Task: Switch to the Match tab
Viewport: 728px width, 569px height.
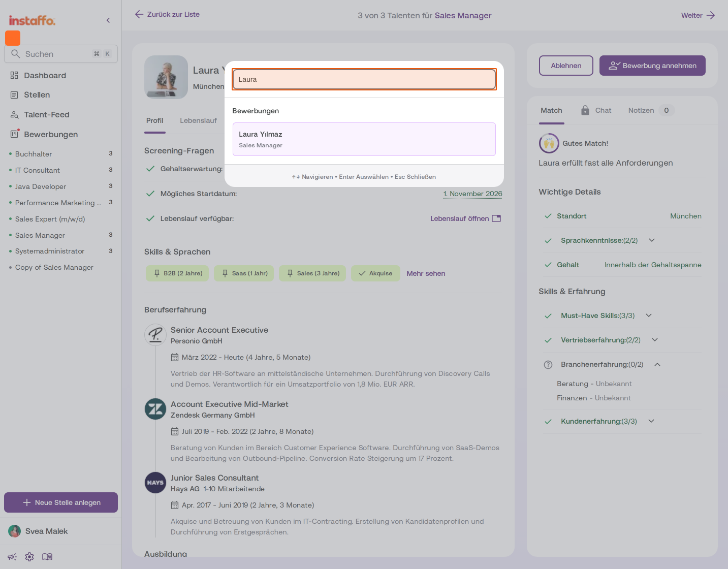Action: tap(551, 111)
